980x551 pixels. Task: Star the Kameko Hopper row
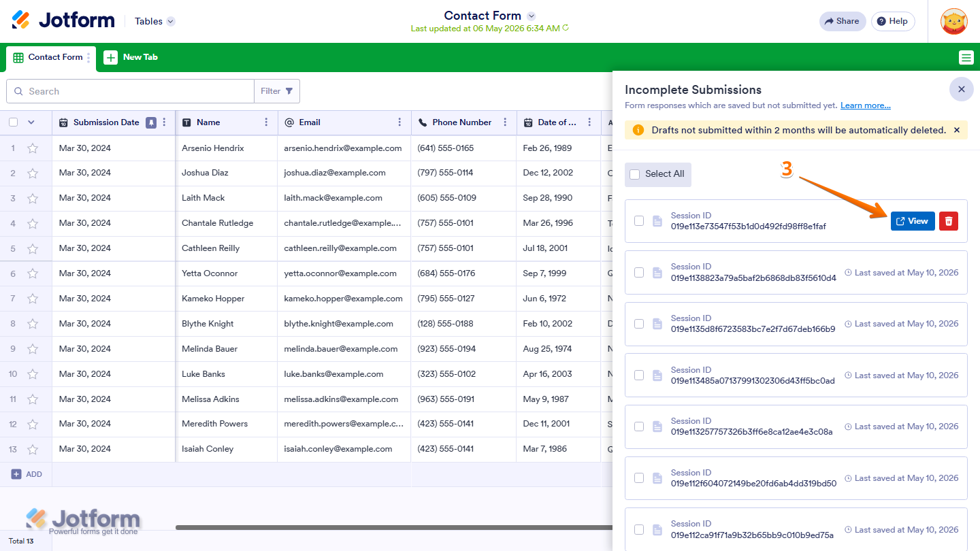[32, 299]
